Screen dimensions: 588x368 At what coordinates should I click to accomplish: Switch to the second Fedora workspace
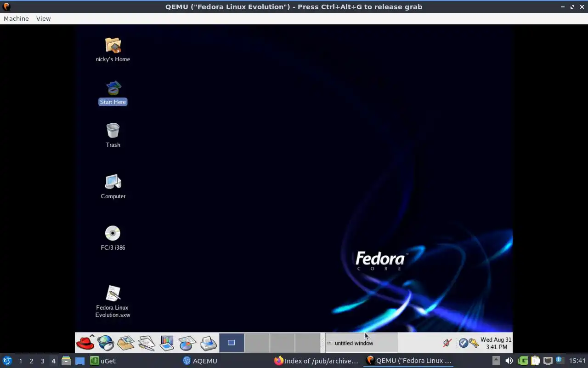[257, 343]
